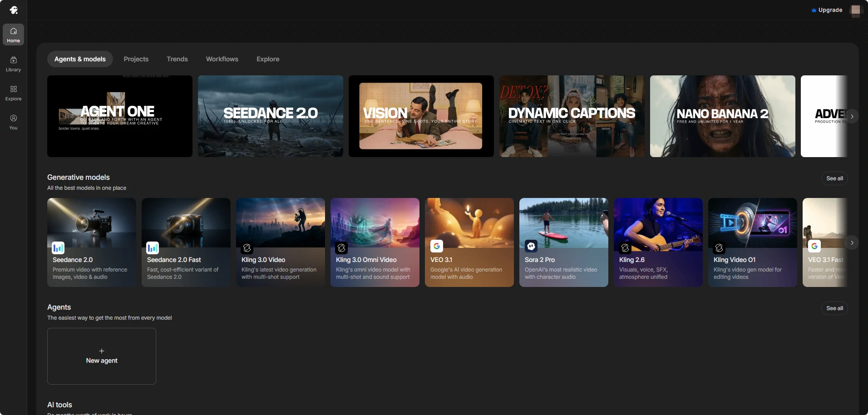868x415 pixels.
Task: Select the Kling 3.0 Omni Video card title
Action: [x=366, y=260]
